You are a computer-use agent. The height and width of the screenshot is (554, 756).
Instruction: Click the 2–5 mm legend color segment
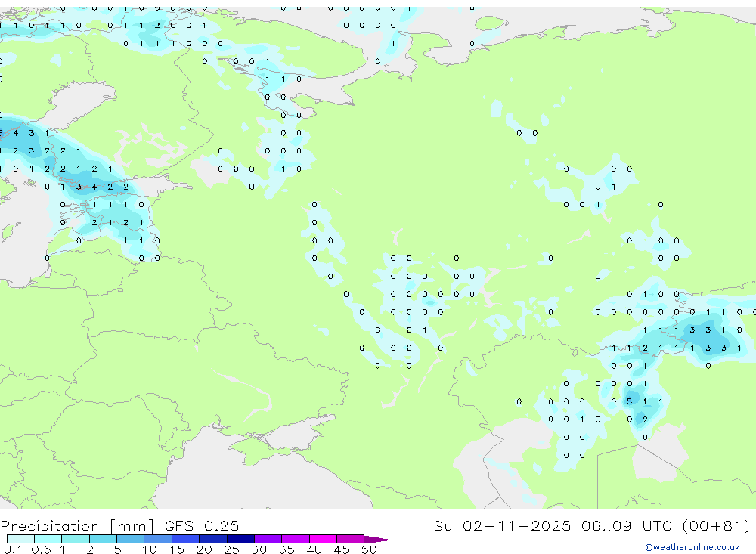(x=103, y=539)
